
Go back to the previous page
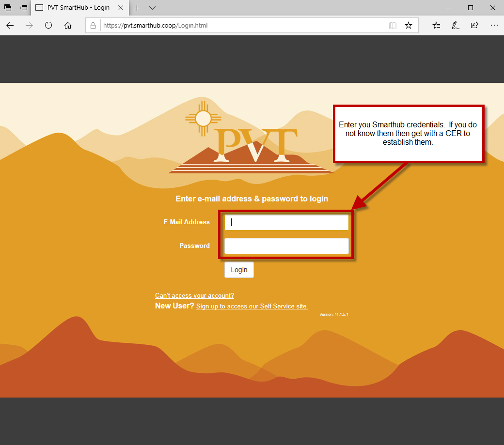click(10, 25)
